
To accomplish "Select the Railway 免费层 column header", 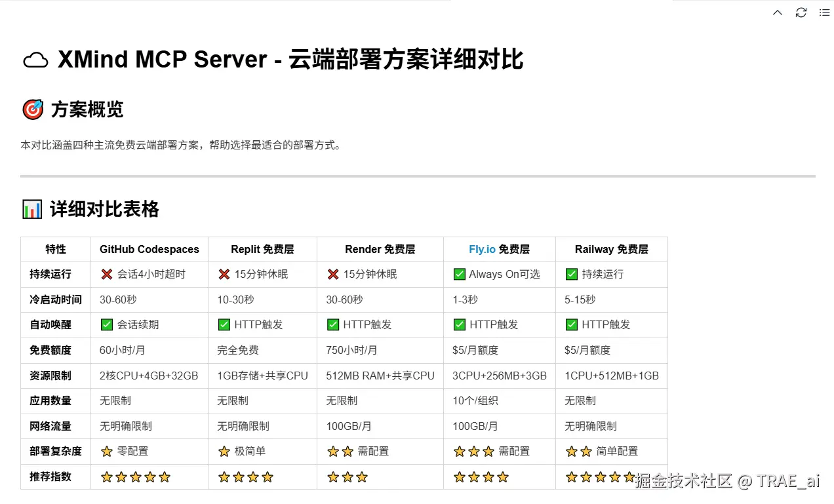I will tap(612, 249).
